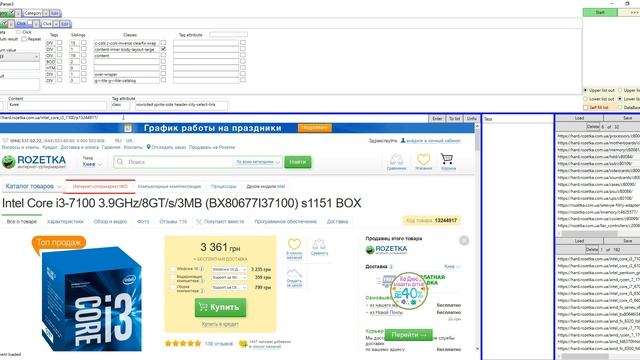Close the seller info panel
This screenshot has height=360, width=640.
(464, 241)
